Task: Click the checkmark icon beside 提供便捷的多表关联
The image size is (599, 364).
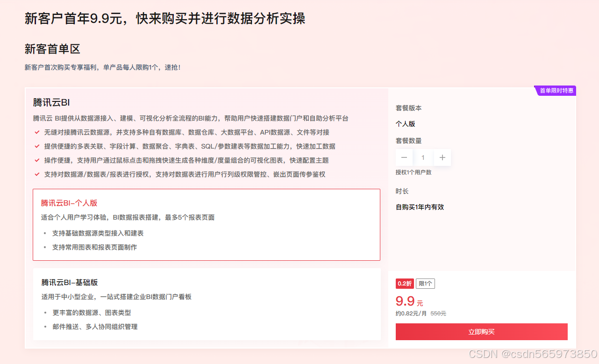Action: 37,146
